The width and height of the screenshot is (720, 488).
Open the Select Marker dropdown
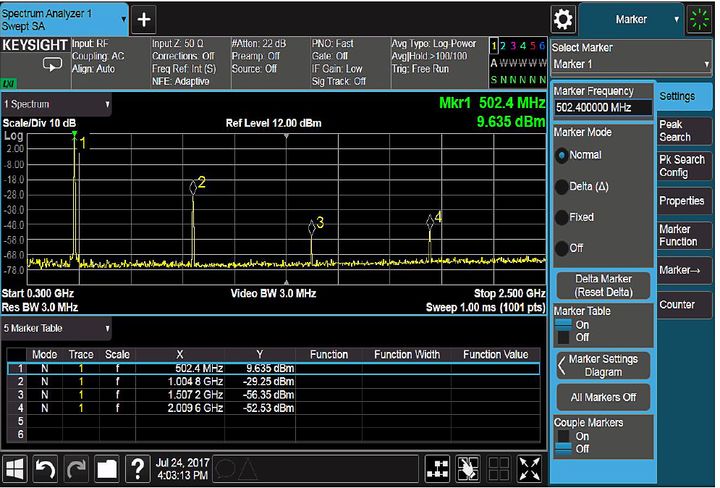tap(630, 64)
